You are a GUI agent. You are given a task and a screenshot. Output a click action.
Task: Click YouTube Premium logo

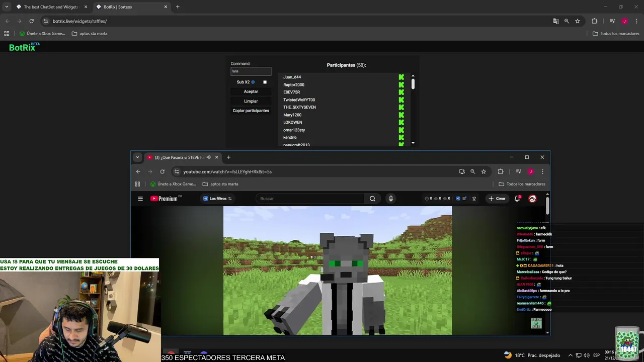pyautogui.click(x=165, y=199)
